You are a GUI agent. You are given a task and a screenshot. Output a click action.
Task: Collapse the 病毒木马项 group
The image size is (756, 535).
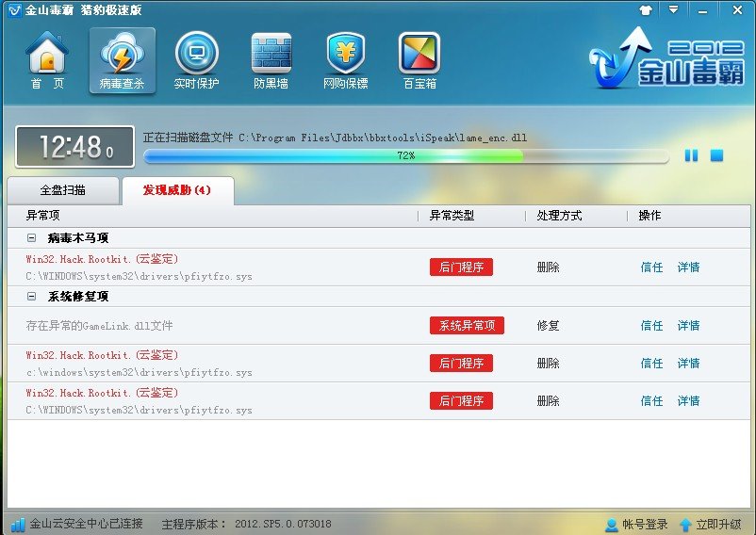(31, 238)
